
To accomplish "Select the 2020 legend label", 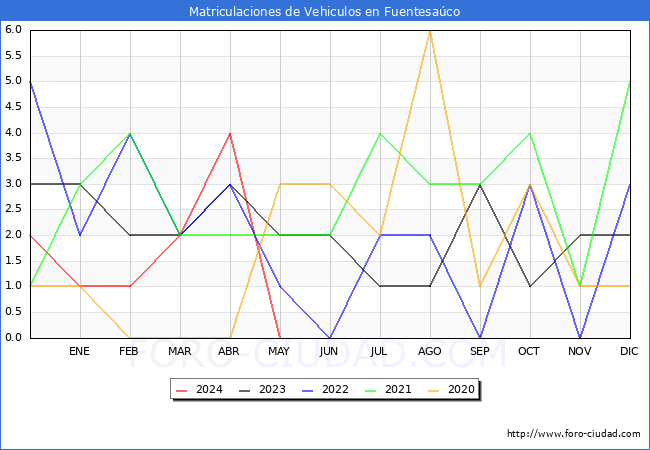I will pyautogui.click(x=461, y=390).
